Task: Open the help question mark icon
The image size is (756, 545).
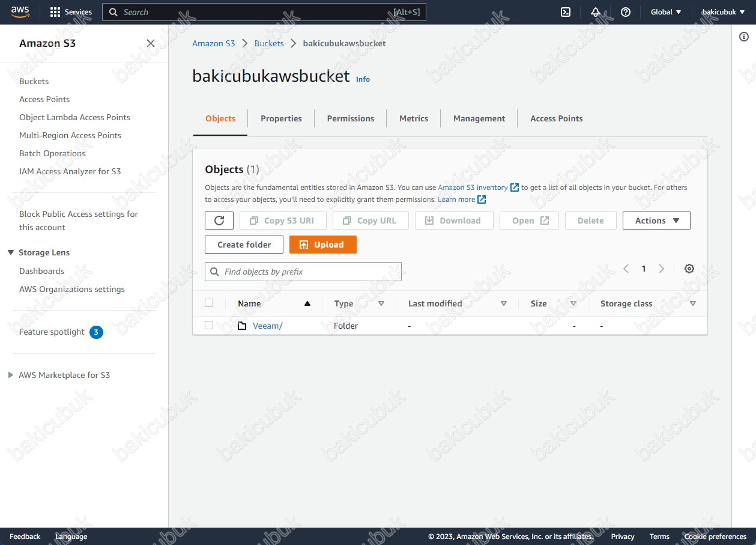Action: pos(626,12)
